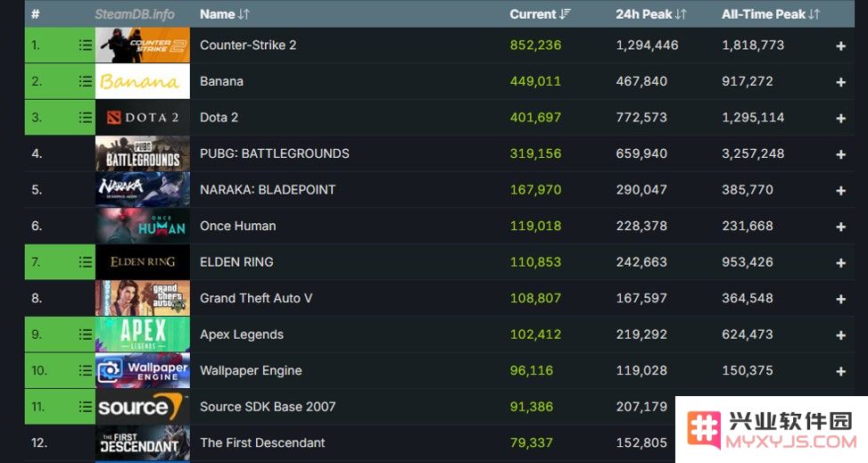Open the ELDEN RING name link
The image size is (868, 463).
pos(236,262)
